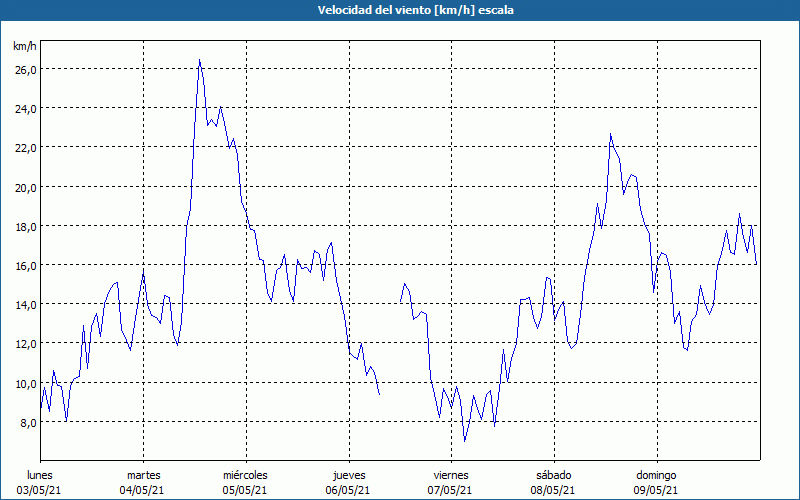Click the 'martes' day label
The width and height of the screenshot is (800, 500).
click(x=144, y=475)
